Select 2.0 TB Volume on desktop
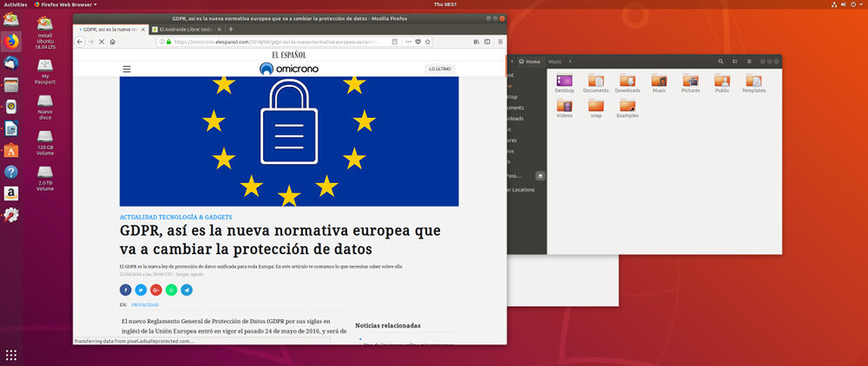The width and height of the screenshot is (868, 366). [45, 179]
